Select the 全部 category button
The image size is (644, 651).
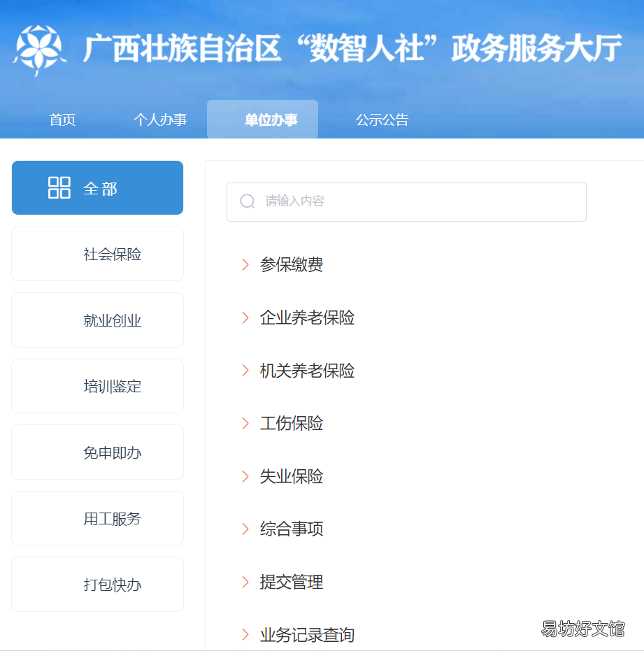pos(98,187)
